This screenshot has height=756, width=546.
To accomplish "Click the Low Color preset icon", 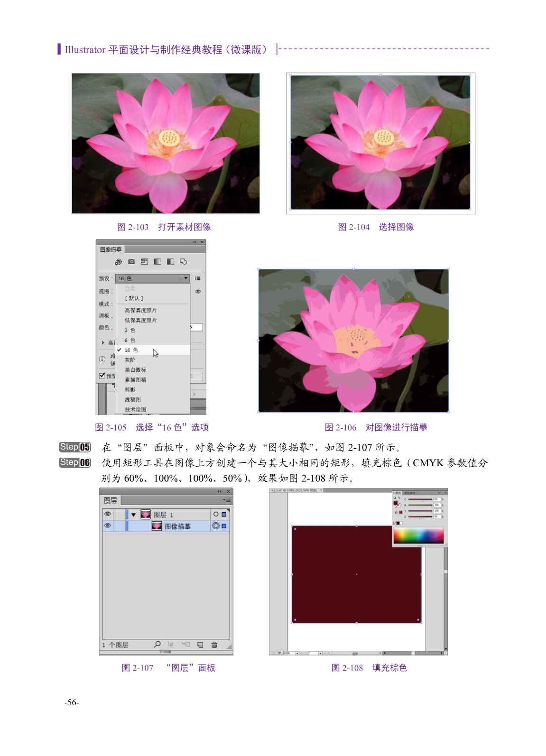I will (x=144, y=262).
